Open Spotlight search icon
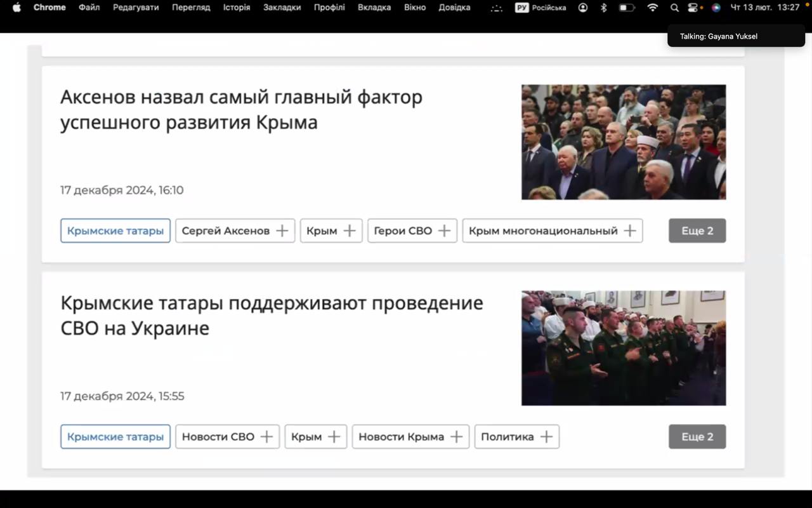This screenshot has width=812, height=508. point(674,8)
